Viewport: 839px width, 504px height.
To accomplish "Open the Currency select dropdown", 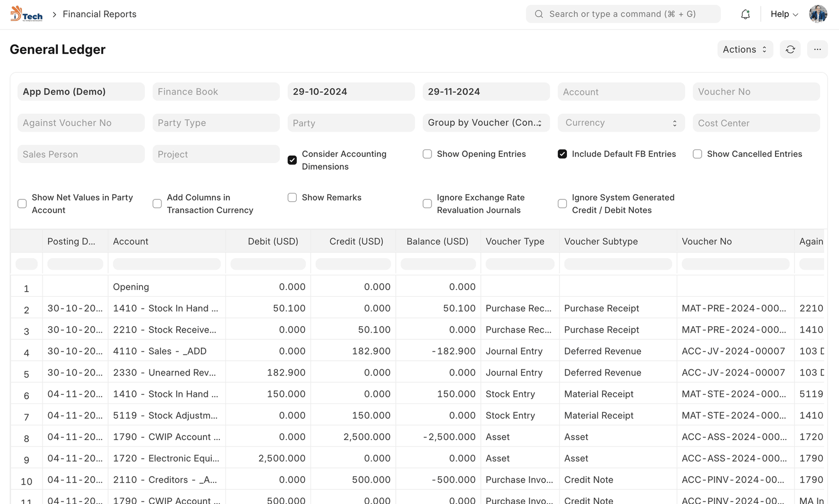I will pos(621,123).
